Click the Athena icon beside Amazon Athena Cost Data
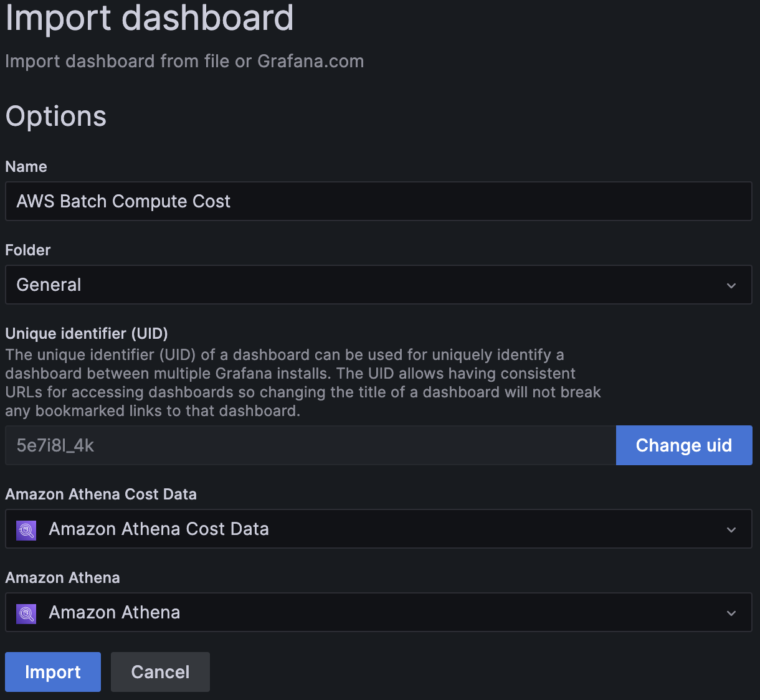 pyautogui.click(x=26, y=530)
